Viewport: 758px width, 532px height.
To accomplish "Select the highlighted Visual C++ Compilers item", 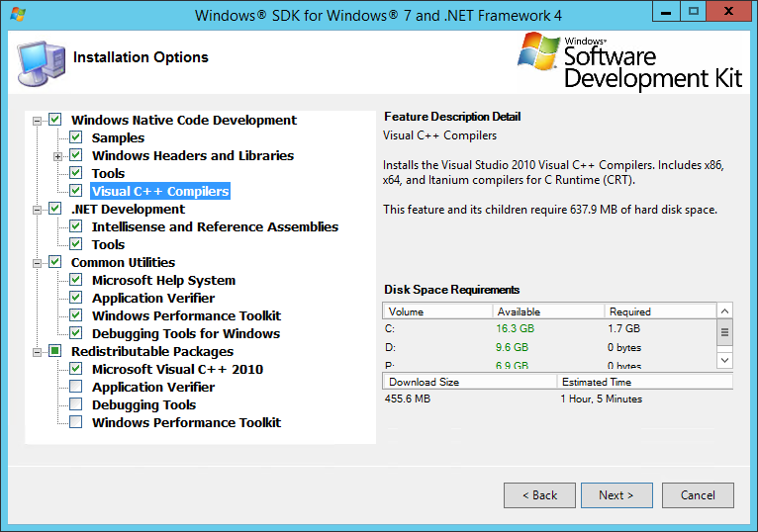I will [160, 192].
